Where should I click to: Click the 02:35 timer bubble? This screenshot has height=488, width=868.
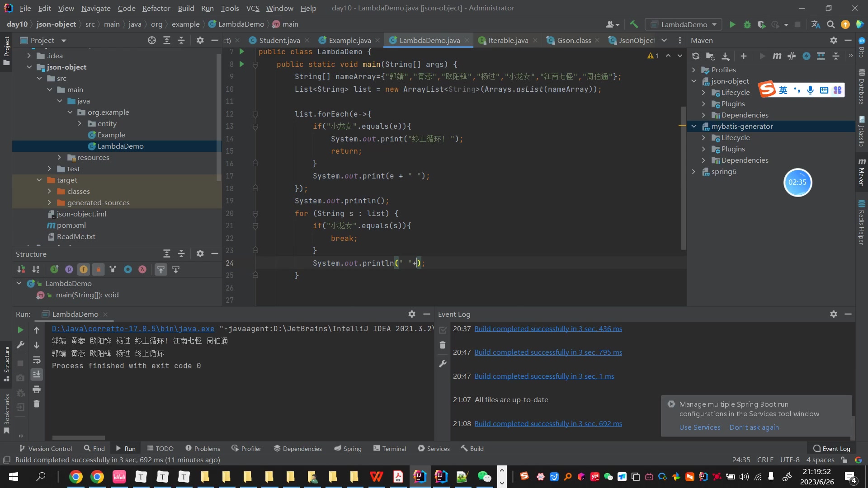click(x=797, y=182)
